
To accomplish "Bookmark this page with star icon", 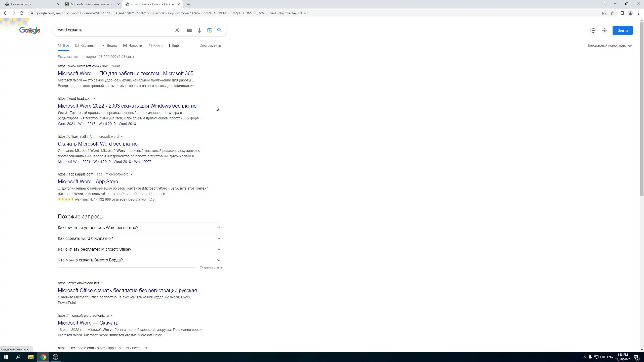I will (x=612, y=13).
